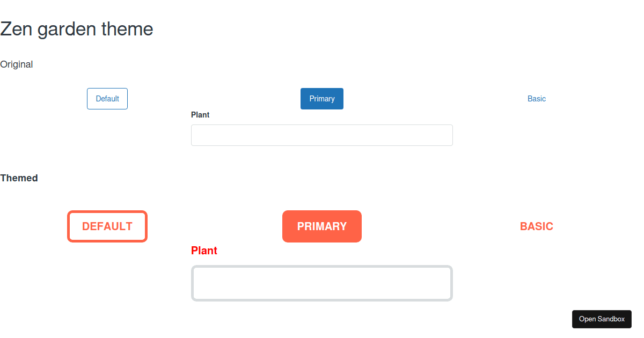The height and width of the screenshot is (338, 644).
Task: Click the orange BASIC link
Action: [x=536, y=226]
